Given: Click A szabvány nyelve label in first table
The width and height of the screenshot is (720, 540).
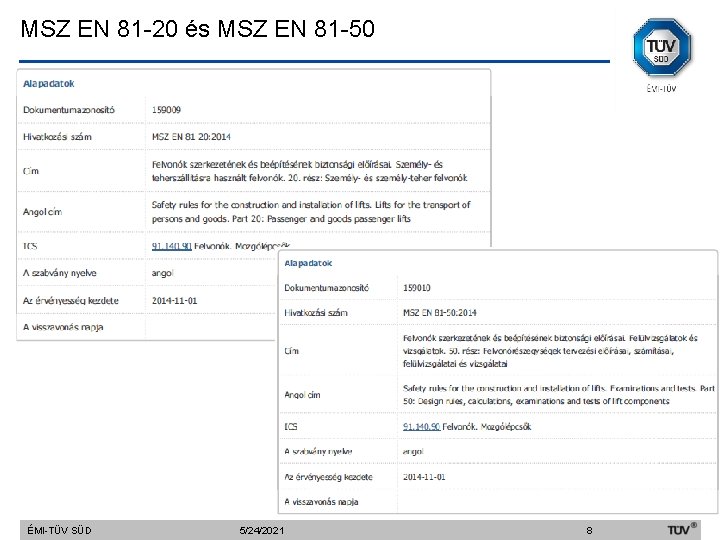Looking at the screenshot, I should (x=60, y=273).
